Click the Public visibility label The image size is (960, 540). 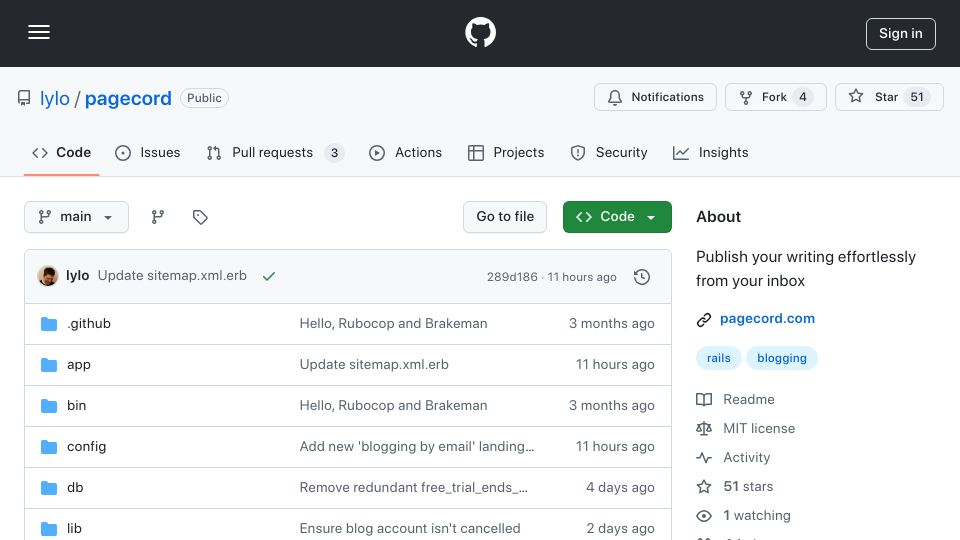point(204,98)
